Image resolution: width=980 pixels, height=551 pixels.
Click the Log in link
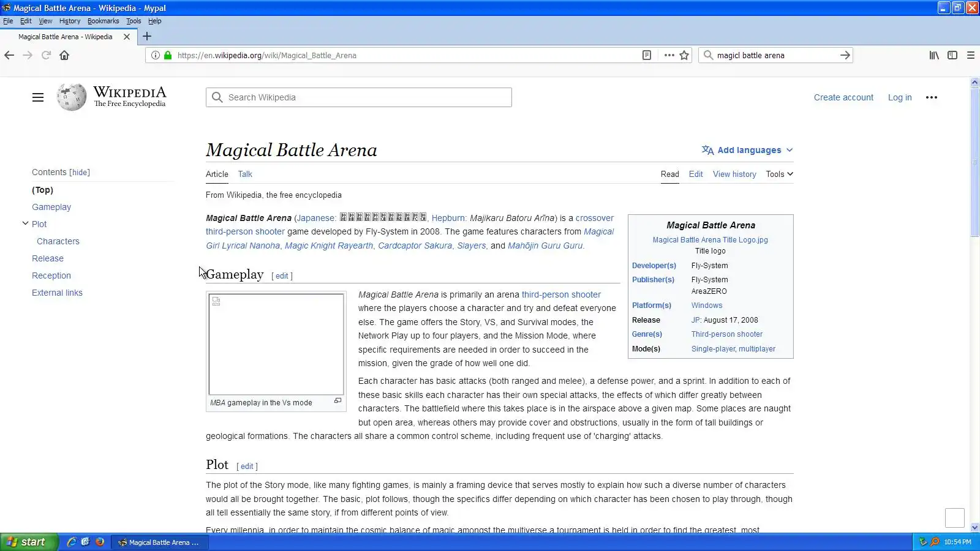click(x=900, y=97)
